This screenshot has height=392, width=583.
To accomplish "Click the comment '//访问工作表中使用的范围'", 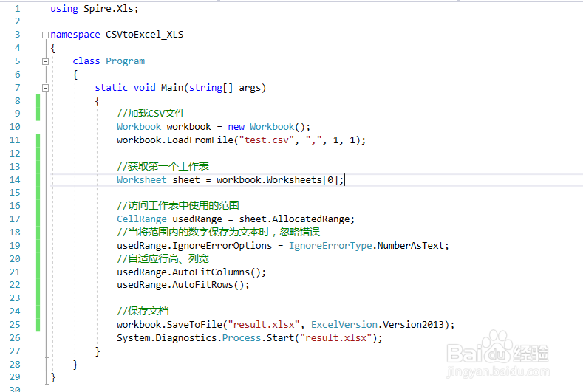I will point(178,205).
